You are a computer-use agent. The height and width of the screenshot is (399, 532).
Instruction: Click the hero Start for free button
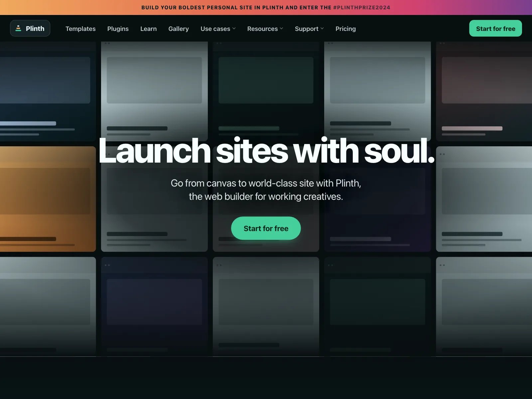(266, 228)
